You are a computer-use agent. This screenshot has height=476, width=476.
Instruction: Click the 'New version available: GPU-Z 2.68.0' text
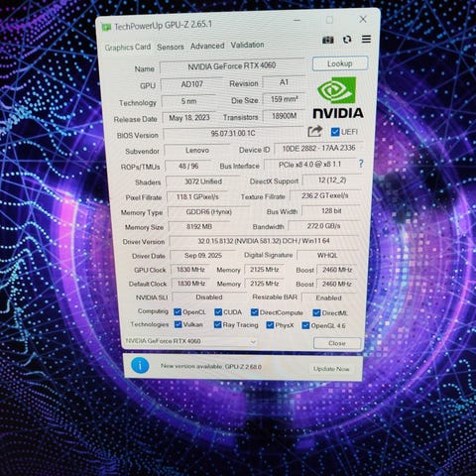pyautogui.click(x=211, y=367)
